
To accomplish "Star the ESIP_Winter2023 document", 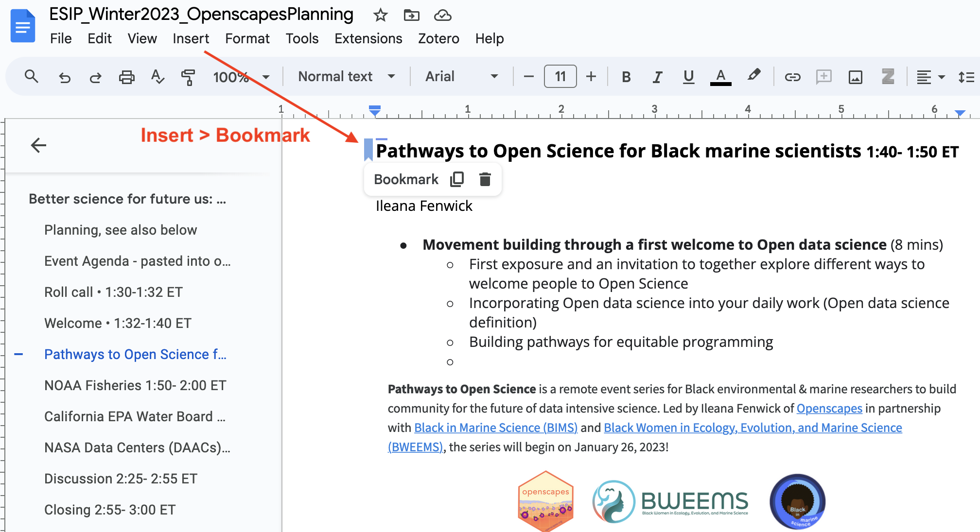I will (380, 15).
